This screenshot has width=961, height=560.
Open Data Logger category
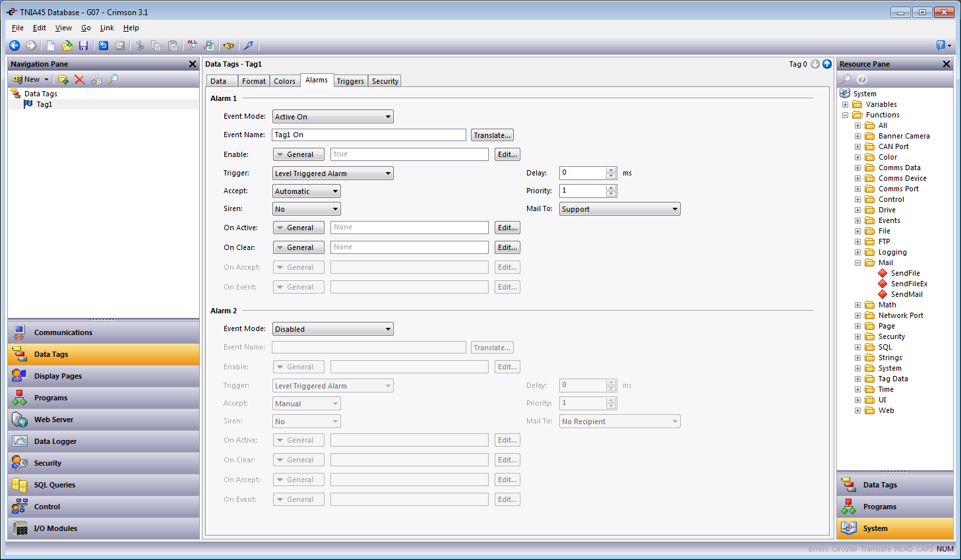[x=104, y=441]
